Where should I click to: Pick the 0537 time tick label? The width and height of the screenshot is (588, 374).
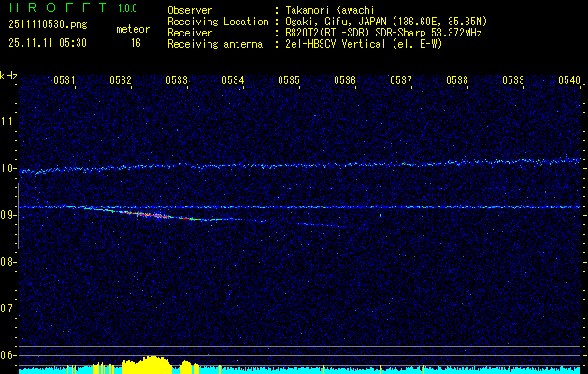pyautogui.click(x=401, y=80)
